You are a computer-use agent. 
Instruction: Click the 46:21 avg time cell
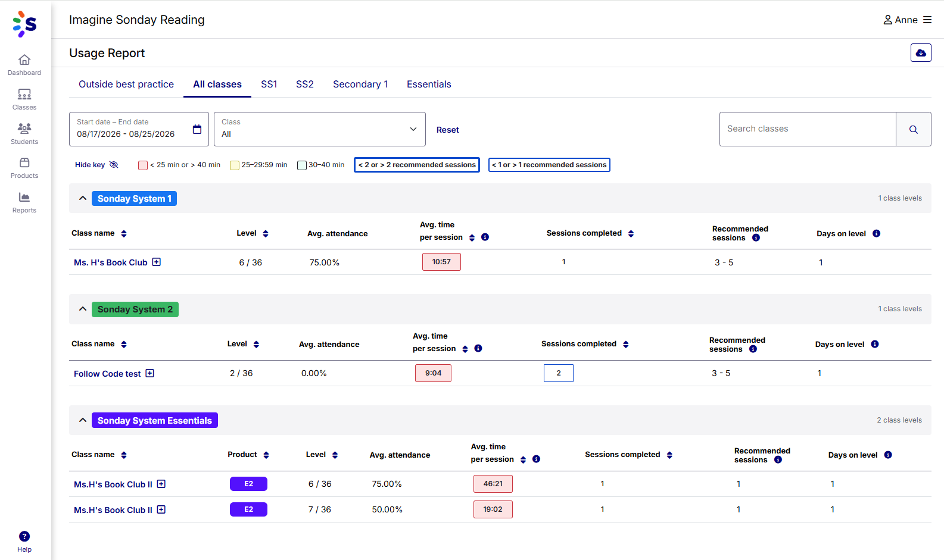[x=493, y=484]
